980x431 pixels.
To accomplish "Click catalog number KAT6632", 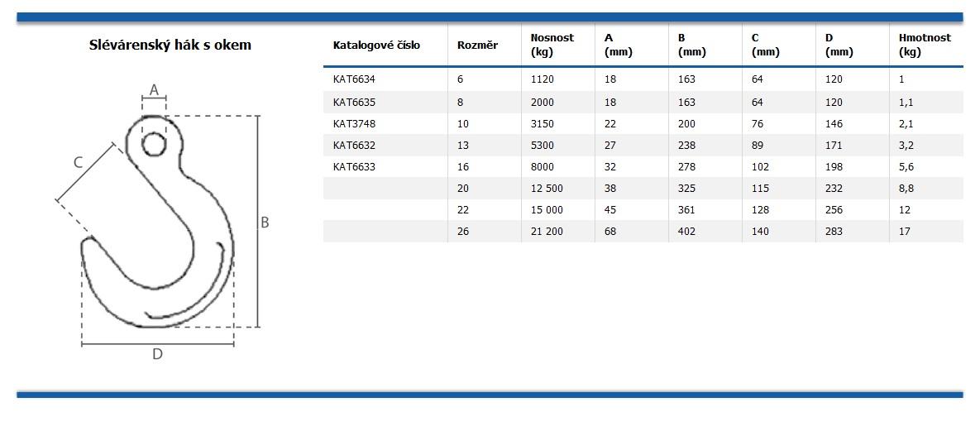I will pyautogui.click(x=354, y=146).
